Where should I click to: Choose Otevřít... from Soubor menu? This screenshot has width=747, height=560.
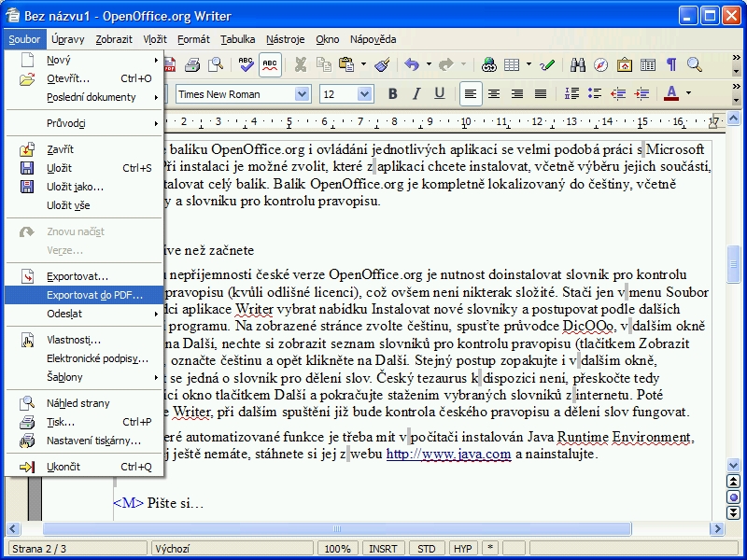tap(84, 78)
